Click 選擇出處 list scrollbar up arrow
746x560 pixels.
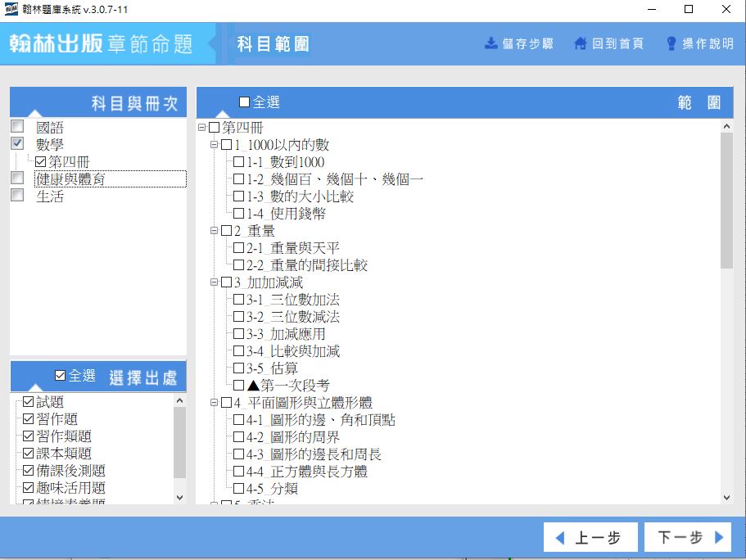[x=180, y=400]
